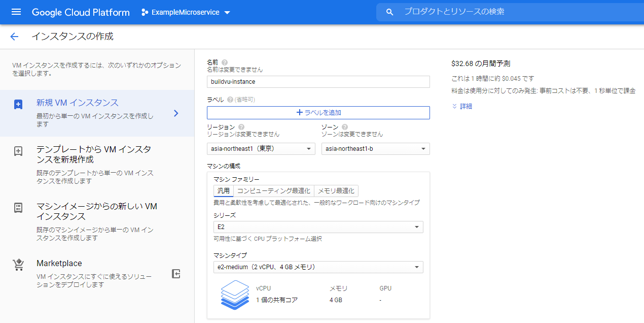Select the コンピューティング最適化 tab
644x323 pixels.
[274, 191]
